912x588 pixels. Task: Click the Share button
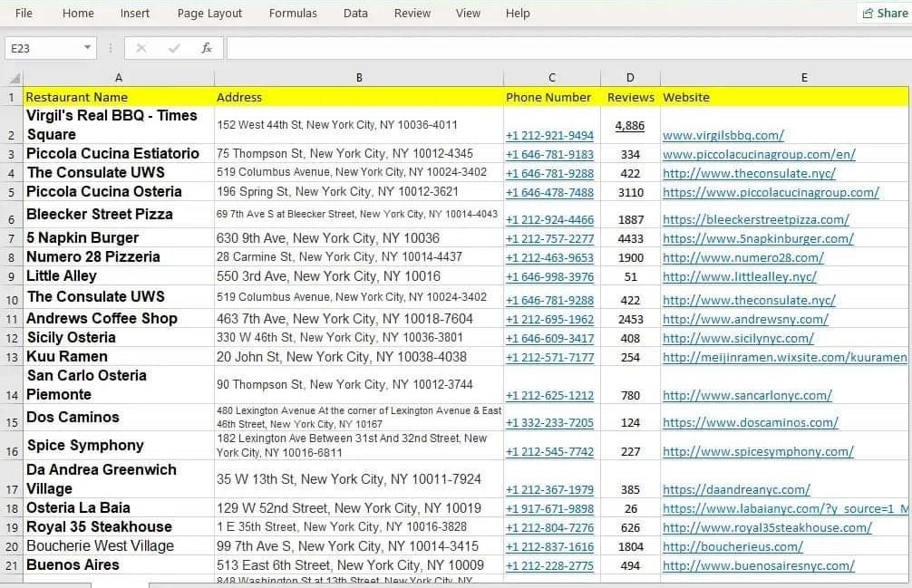tap(885, 13)
